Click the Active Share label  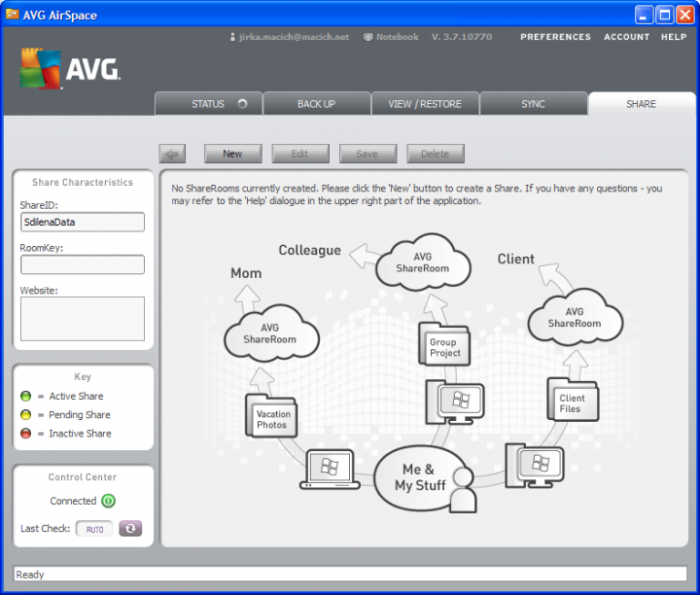pyautogui.click(x=77, y=396)
